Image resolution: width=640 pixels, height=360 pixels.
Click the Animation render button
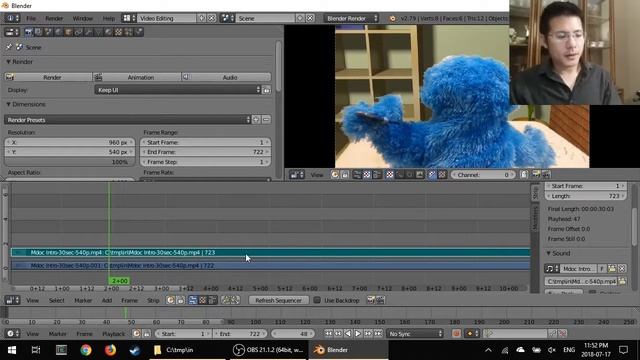[137, 77]
